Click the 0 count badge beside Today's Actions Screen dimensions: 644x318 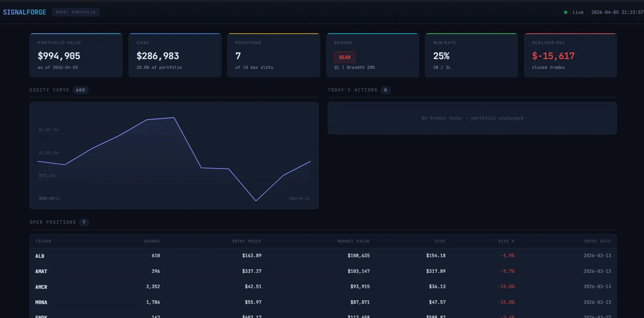click(385, 90)
